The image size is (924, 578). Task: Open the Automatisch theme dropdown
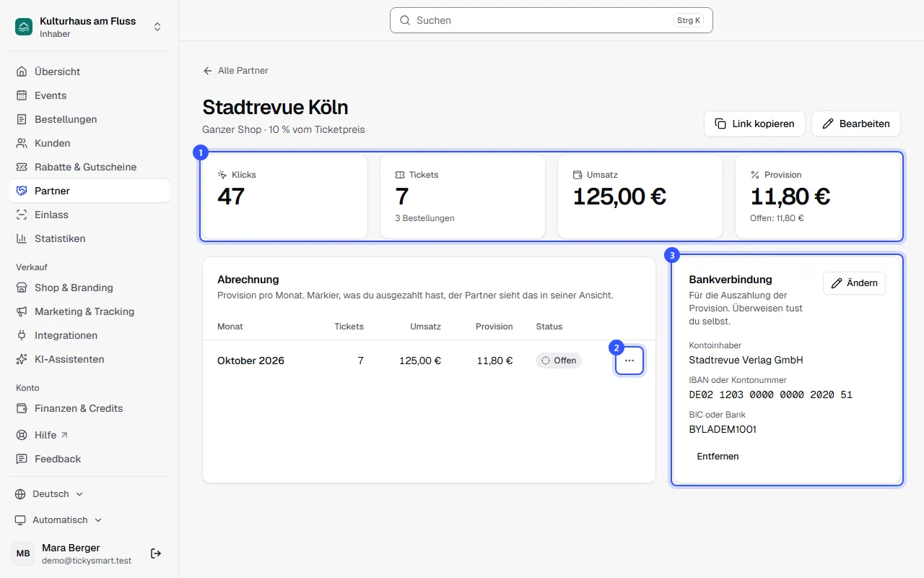pyautogui.click(x=58, y=520)
